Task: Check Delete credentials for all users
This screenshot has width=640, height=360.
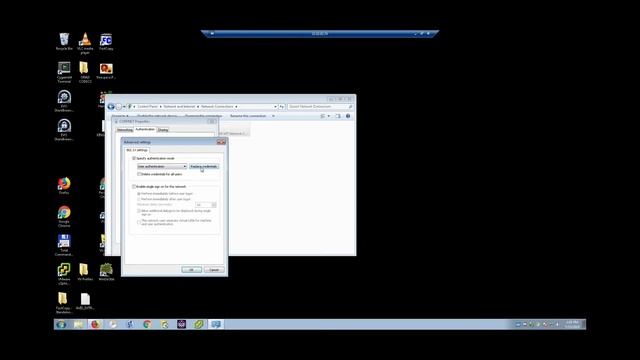Action: 139,174
